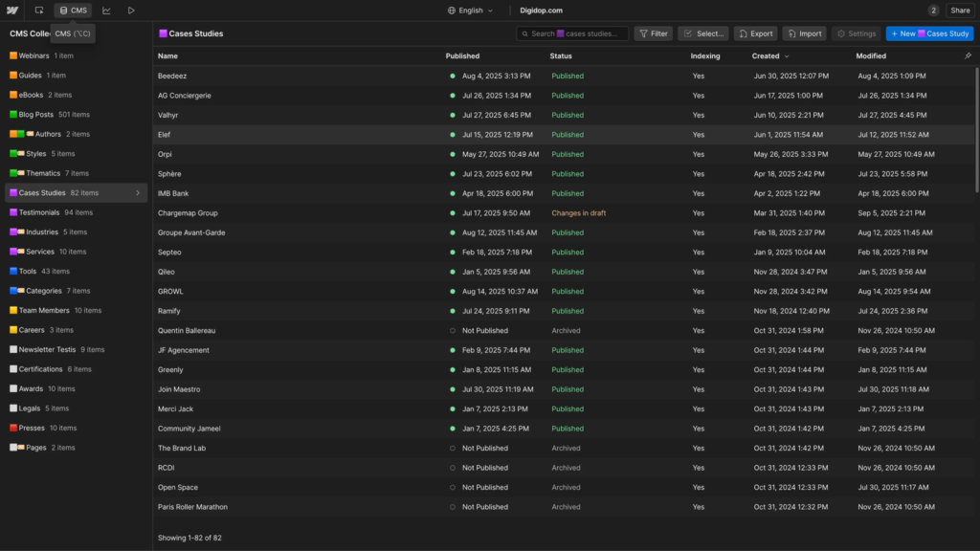Open the Designer canvas mode icon
The image size is (980, 551).
tap(39, 11)
